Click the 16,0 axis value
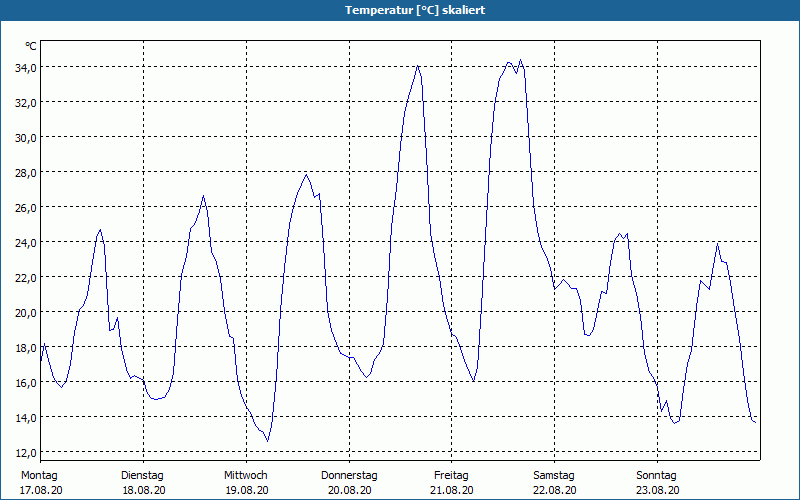Screen dimensions: 800x500 pos(26,382)
